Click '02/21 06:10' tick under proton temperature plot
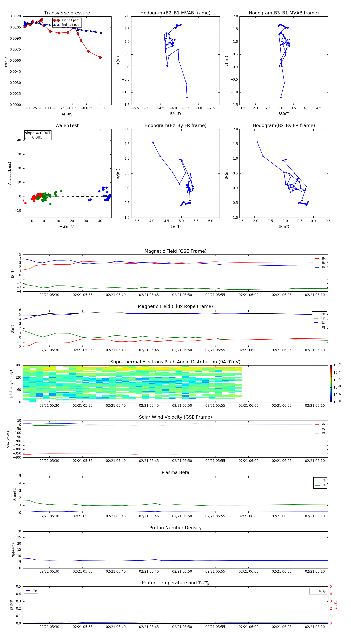 [x=315, y=627]
